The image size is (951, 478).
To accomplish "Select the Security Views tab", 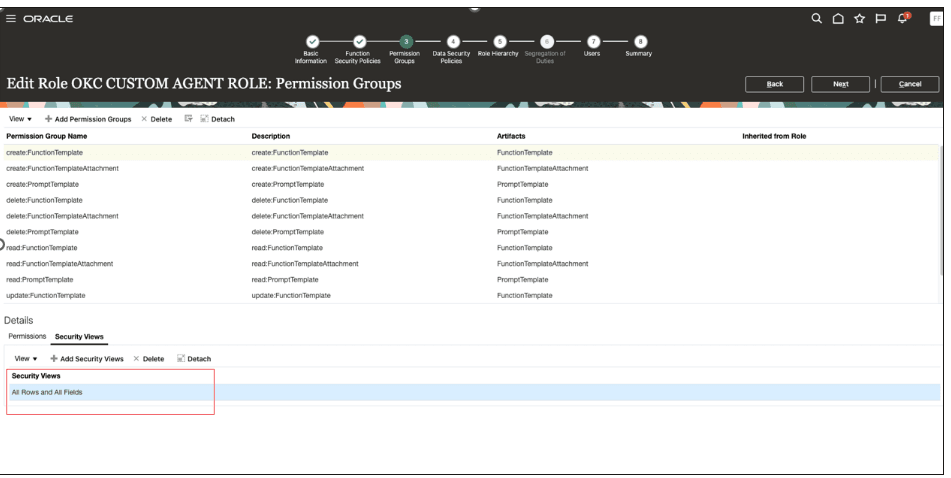I will point(79,337).
